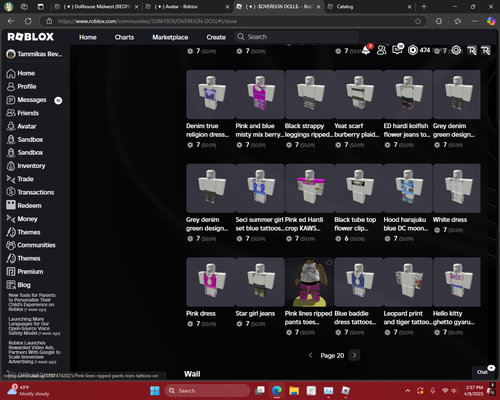Image resolution: width=500 pixels, height=400 pixels.
Task: Open the Denim true religion dress item
Action: coord(211,94)
